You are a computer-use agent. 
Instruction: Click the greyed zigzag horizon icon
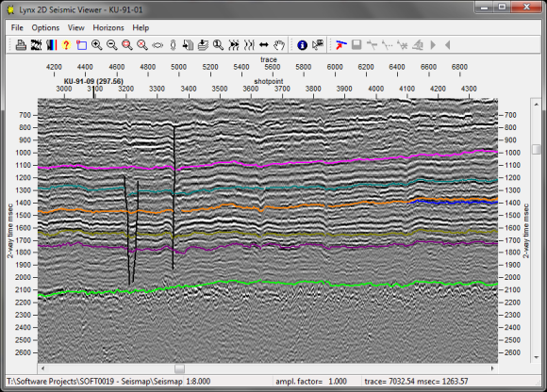(x=387, y=45)
